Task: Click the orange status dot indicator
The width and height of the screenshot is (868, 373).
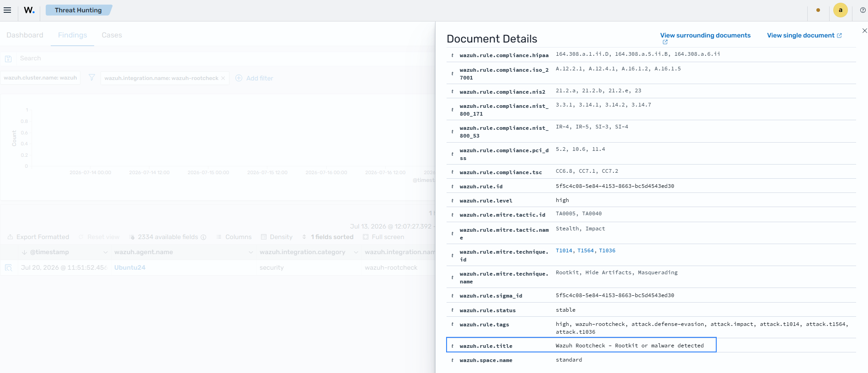Action: pyautogui.click(x=818, y=10)
